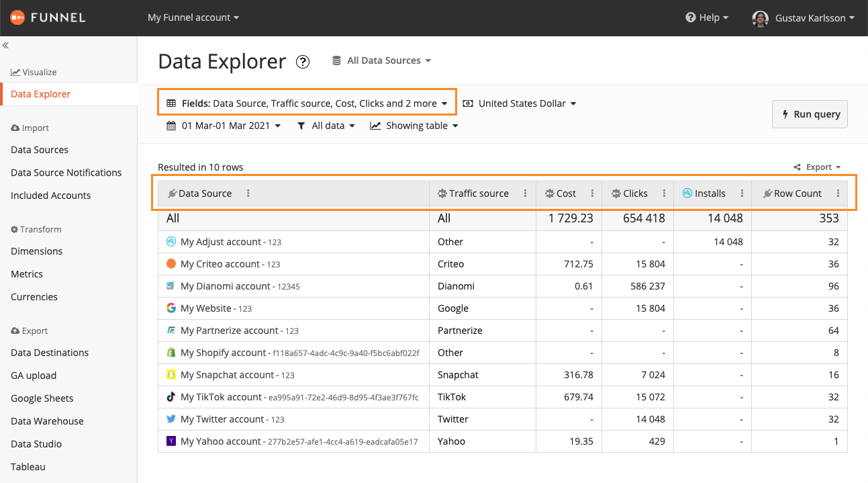Open Metrics under Transform
The height and width of the screenshot is (483, 868).
pos(27,274)
